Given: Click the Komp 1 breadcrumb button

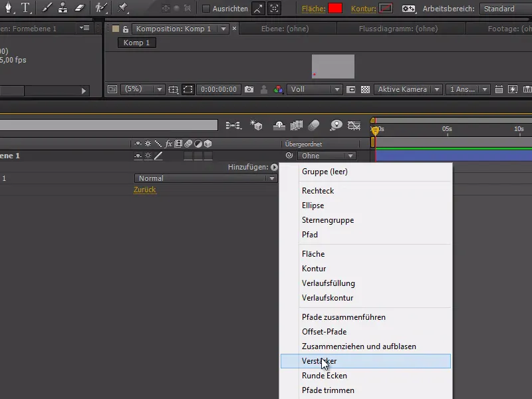Looking at the screenshot, I should tap(137, 43).
